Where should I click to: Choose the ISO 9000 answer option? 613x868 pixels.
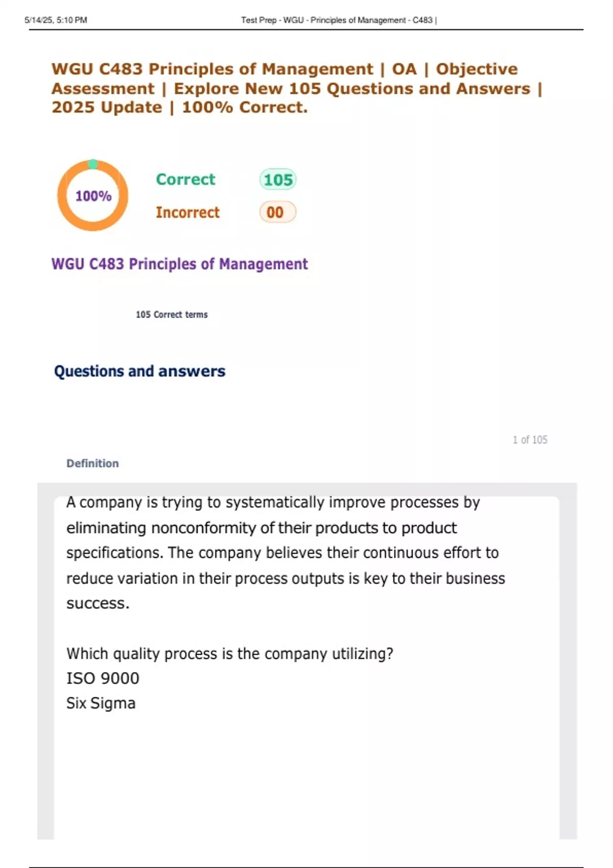pyautogui.click(x=103, y=678)
